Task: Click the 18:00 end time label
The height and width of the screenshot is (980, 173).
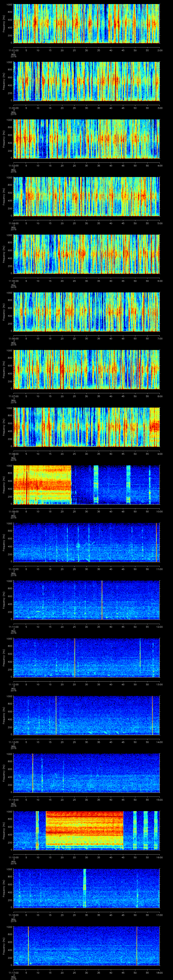Action: click(x=159, y=972)
